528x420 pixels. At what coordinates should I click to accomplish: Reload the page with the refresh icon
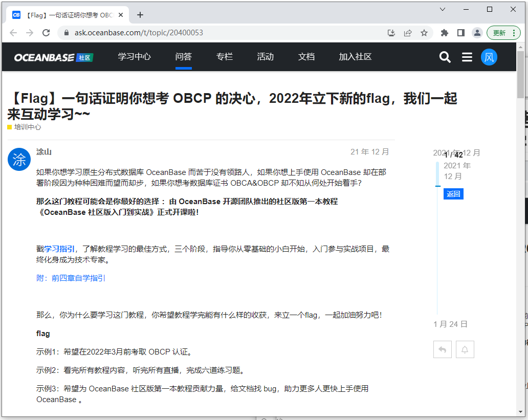(x=46, y=33)
